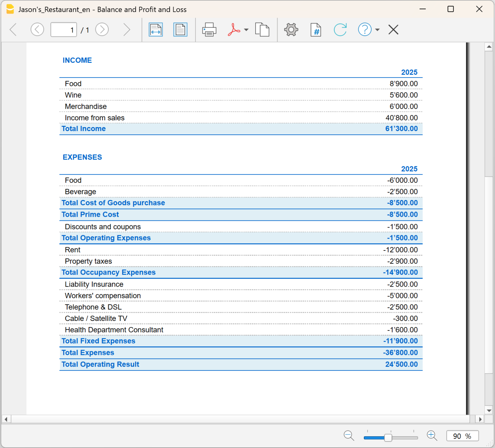Open the help button
The height and width of the screenshot is (448, 495).
pyautogui.click(x=365, y=30)
